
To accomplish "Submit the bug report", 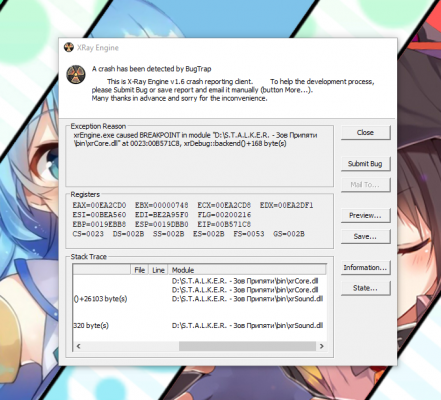I will tap(365, 164).
